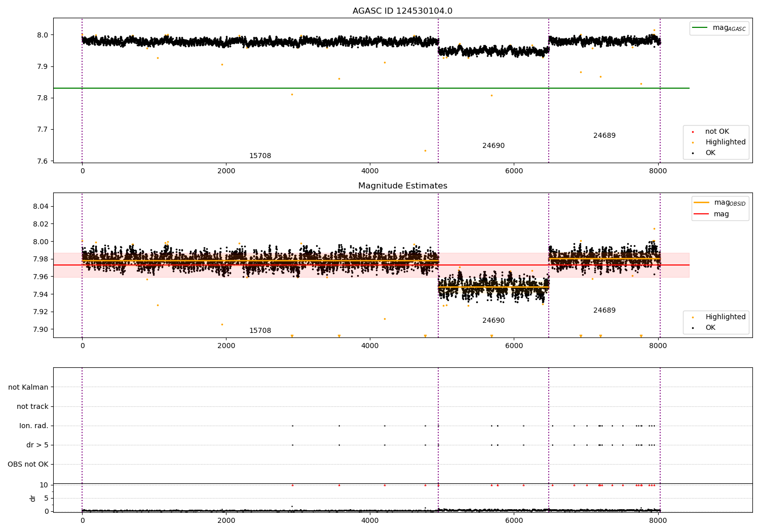Select the red "mag" legend entry
760x532 pixels.
712,214
